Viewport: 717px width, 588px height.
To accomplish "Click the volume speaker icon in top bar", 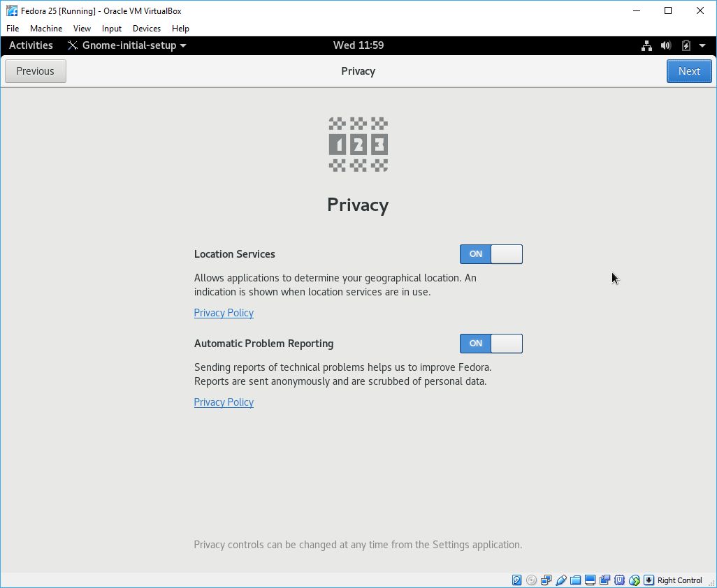I will 666,45.
